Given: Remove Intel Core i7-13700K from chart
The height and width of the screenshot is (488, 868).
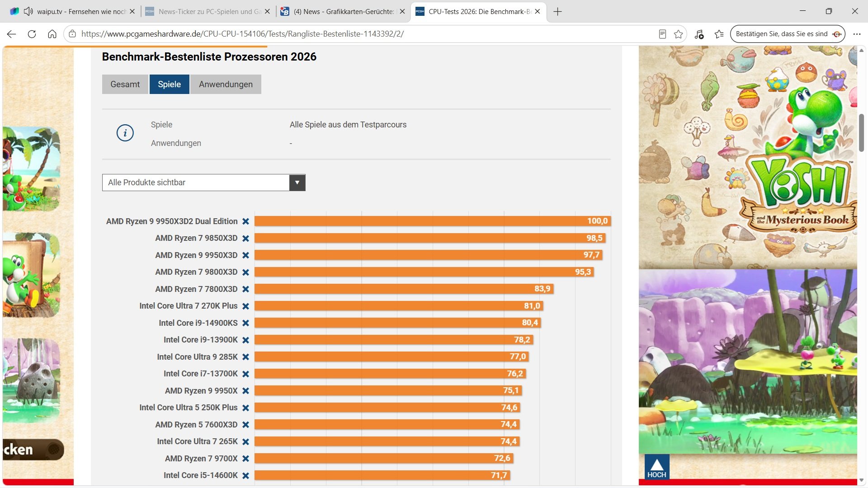Looking at the screenshot, I should (x=245, y=374).
